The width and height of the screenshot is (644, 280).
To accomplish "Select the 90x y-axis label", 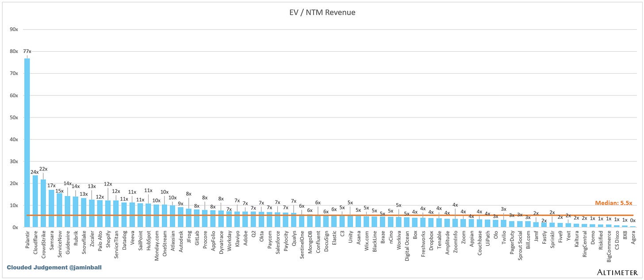I will [x=14, y=29].
